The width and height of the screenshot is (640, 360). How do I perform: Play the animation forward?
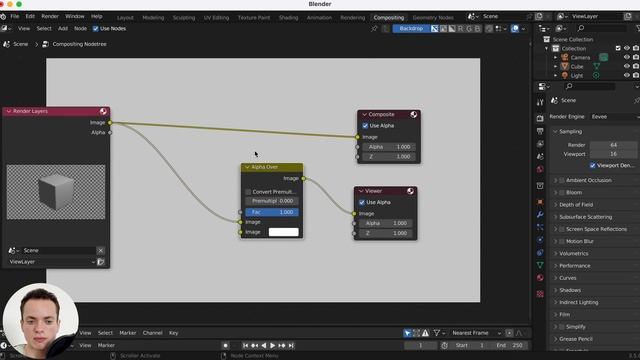(x=273, y=345)
